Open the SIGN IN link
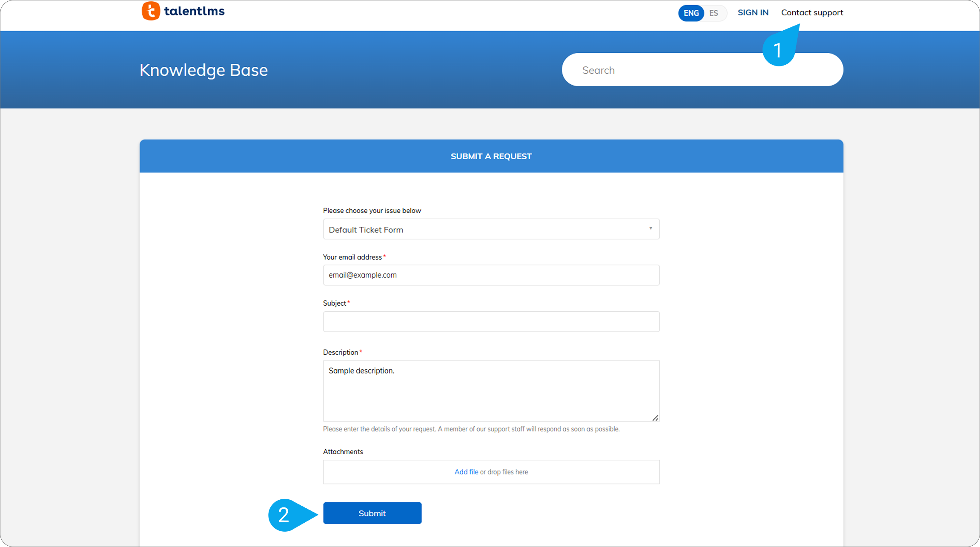Image resolution: width=980 pixels, height=547 pixels. 753,12
